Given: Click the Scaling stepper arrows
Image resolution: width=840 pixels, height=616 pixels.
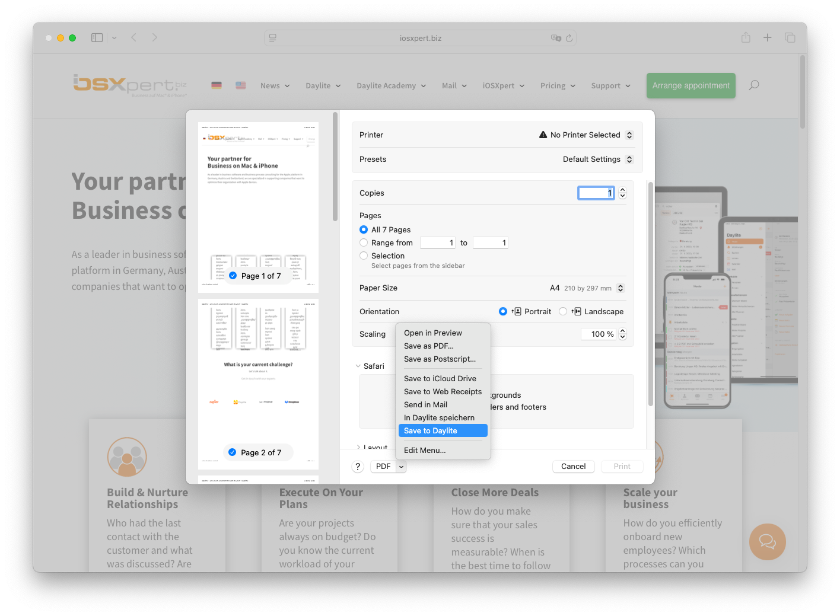Looking at the screenshot, I should click(622, 334).
